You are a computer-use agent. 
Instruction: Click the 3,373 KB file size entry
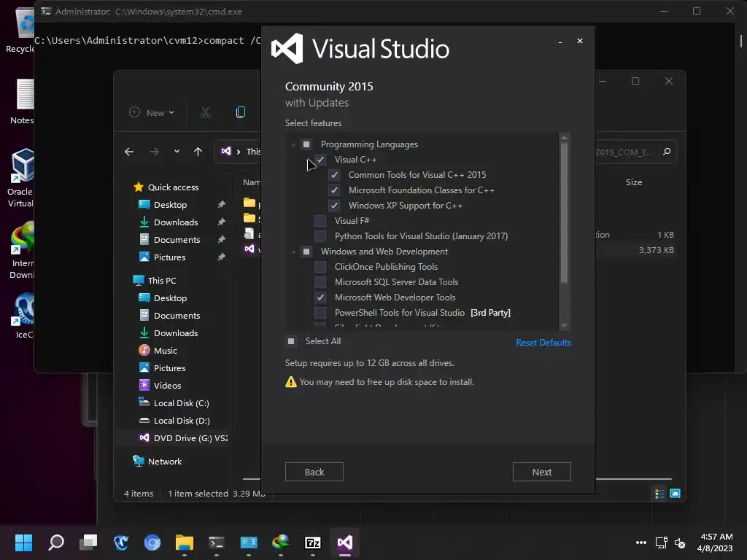656,250
